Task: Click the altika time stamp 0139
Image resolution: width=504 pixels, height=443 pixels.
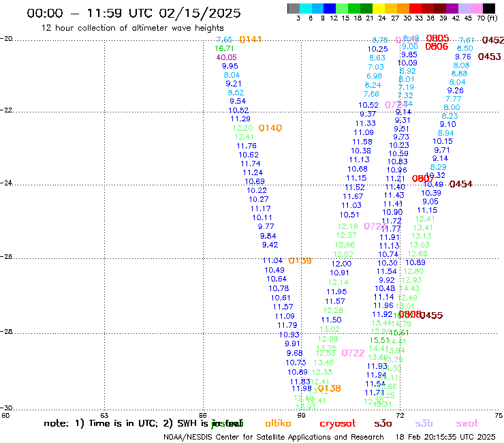Action: coord(300,260)
